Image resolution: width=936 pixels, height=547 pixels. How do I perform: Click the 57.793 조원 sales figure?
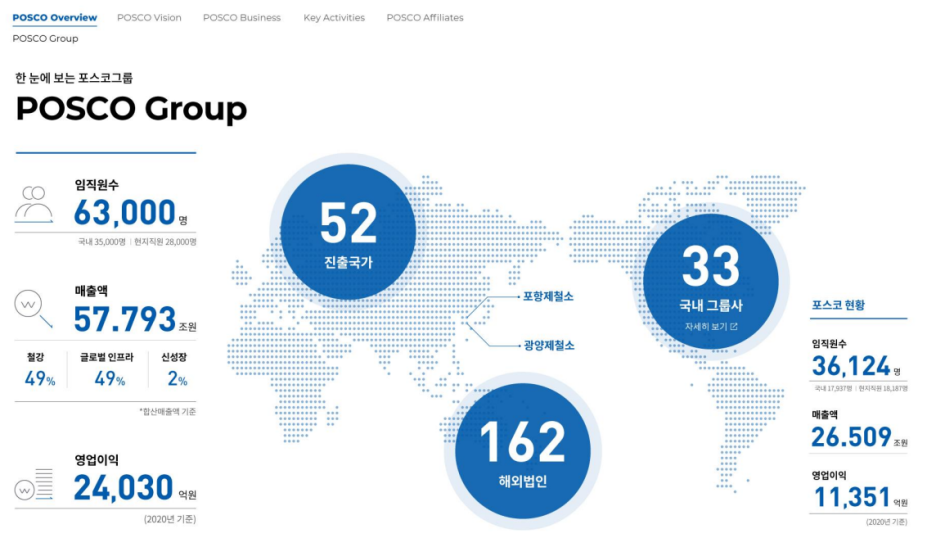pyautogui.click(x=135, y=319)
